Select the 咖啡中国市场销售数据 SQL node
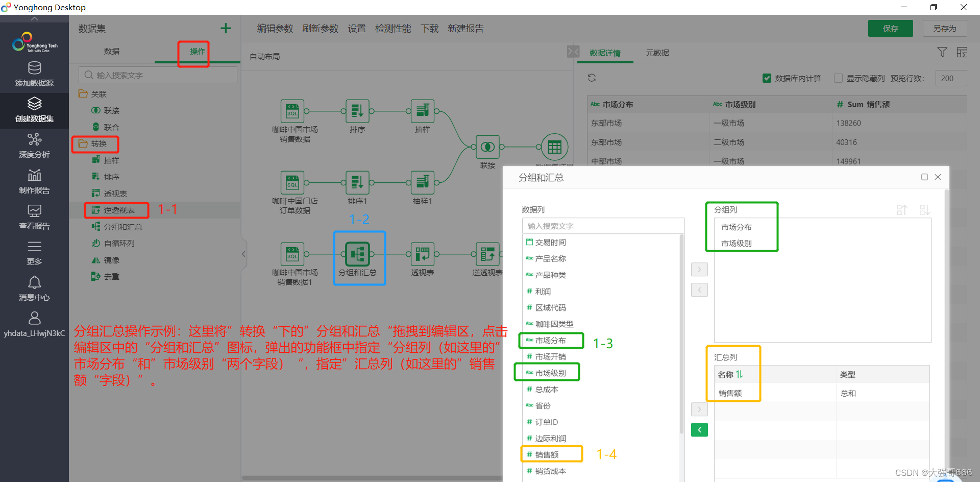Screen dimensions: 980x482 (292, 111)
